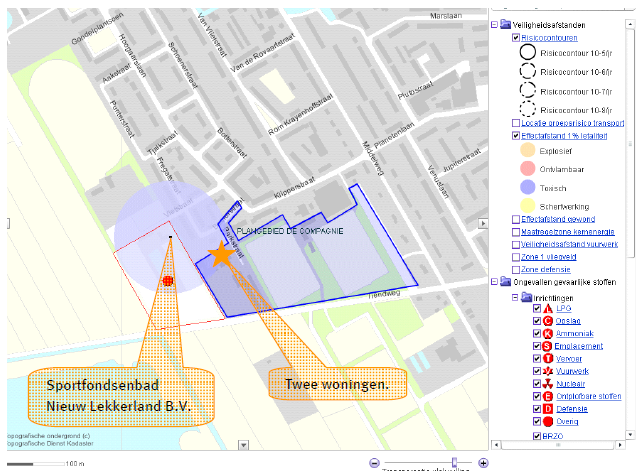Screen dimensions: 641x471
Task: Click the red dot Overig icon
Action: (x=548, y=422)
